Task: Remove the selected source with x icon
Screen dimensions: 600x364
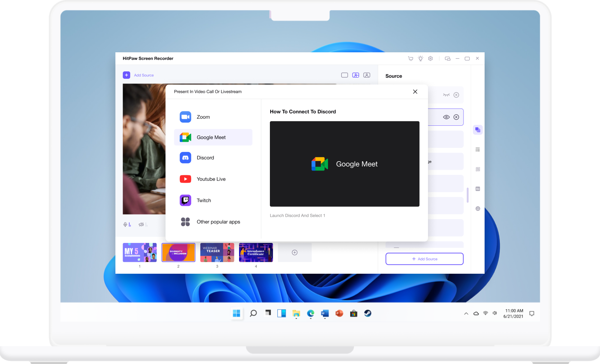Action: tap(456, 117)
